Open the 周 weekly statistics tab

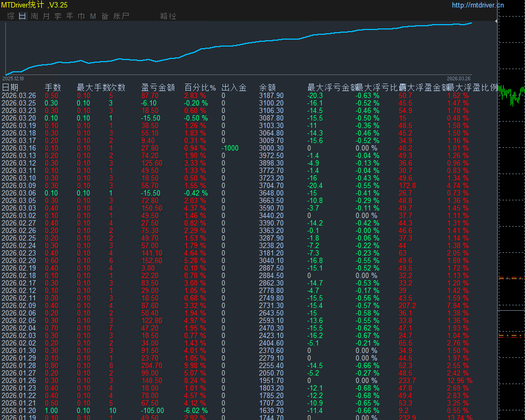tap(34, 16)
